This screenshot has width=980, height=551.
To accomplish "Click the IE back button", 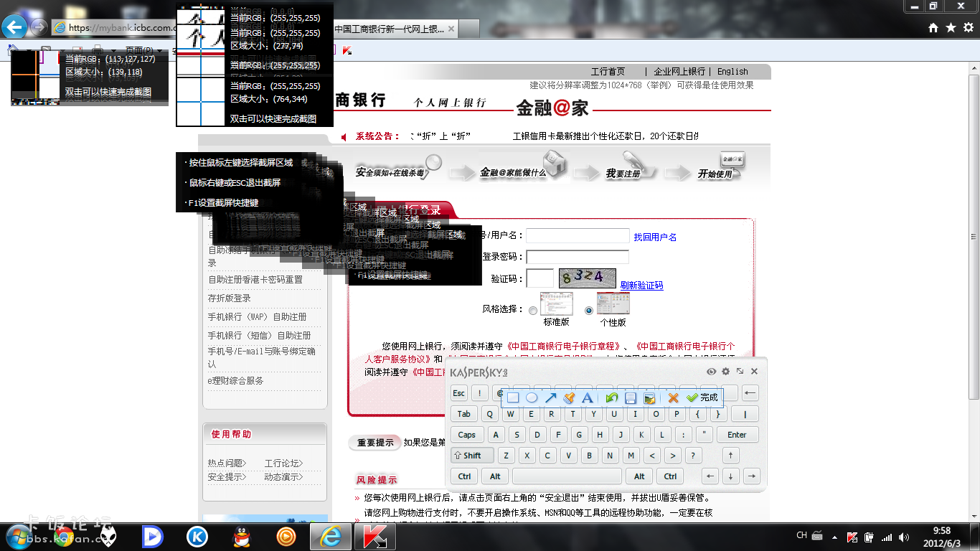I will click(14, 27).
